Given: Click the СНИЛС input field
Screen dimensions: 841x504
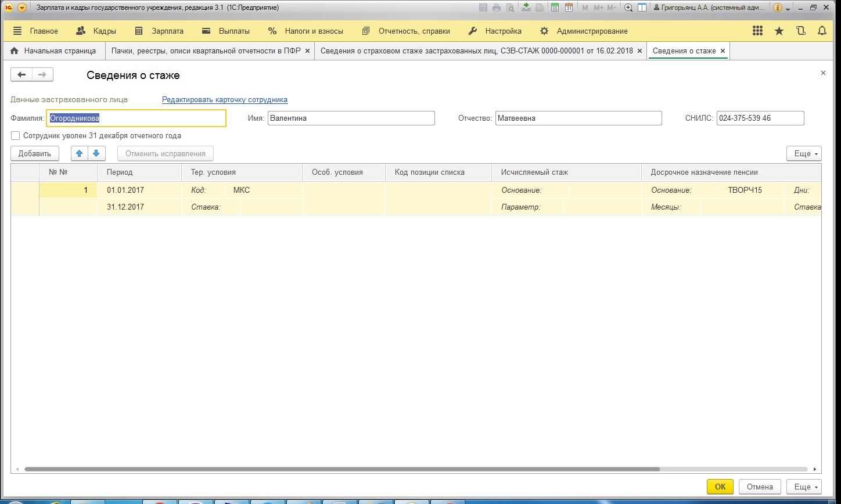Looking at the screenshot, I should [760, 118].
